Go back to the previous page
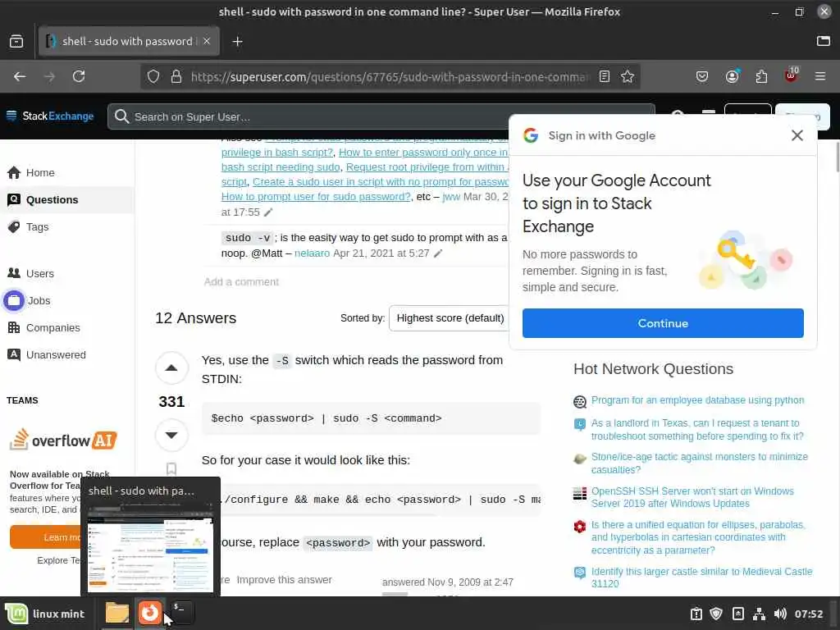The height and width of the screenshot is (630, 840). (x=20, y=76)
